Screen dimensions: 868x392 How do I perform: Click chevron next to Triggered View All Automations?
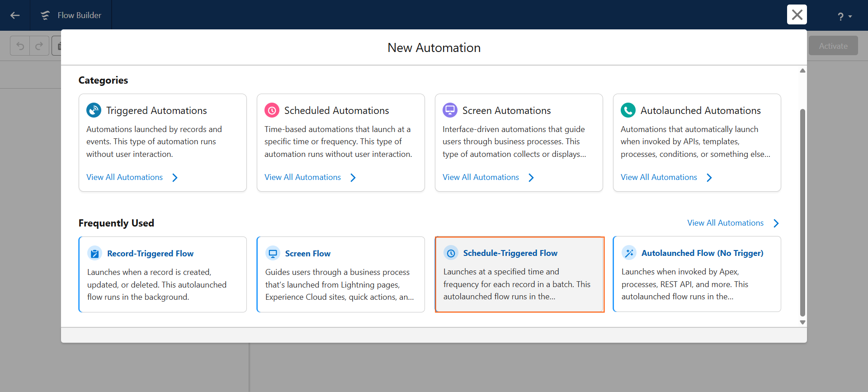click(x=175, y=178)
